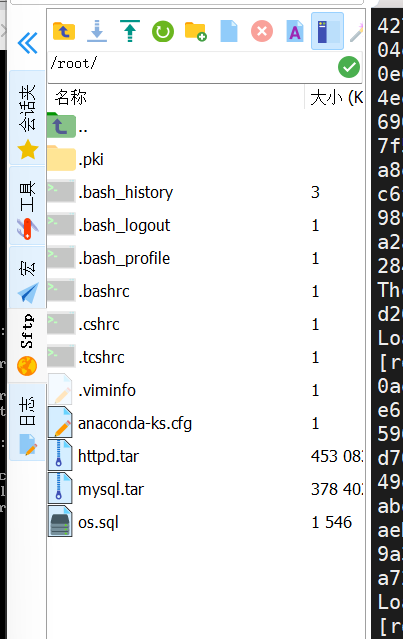The image size is (403, 639).
Task: Click the .viminfo file icon
Action: [x=60, y=389]
